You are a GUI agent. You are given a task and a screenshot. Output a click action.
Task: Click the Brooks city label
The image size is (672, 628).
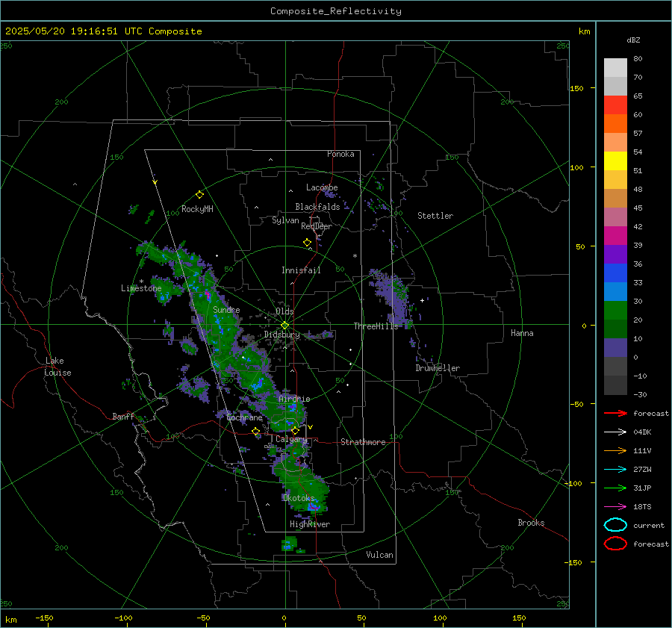pyautogui.click(x=531, y=523)
